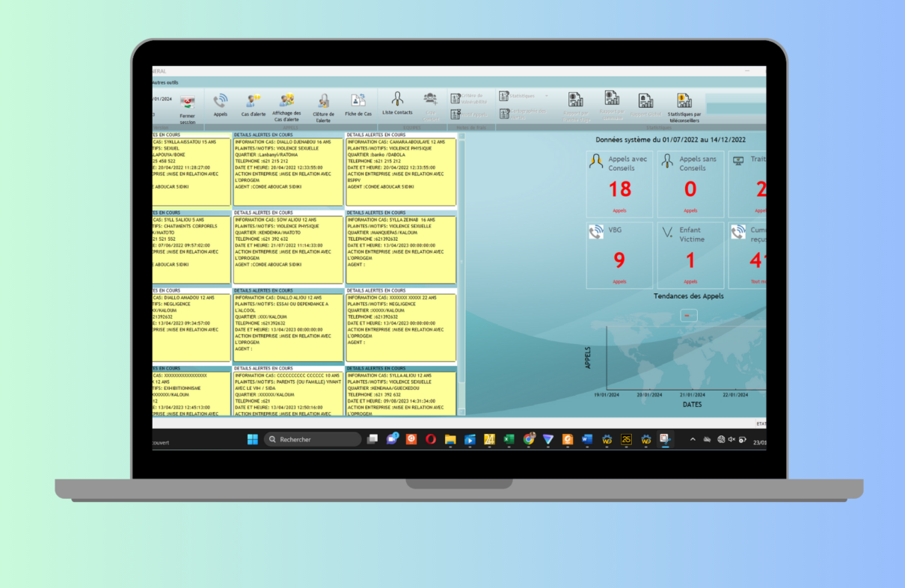The image size is (905, 588).
Task: Select the VBG calls tile
Action: (619, 255)
